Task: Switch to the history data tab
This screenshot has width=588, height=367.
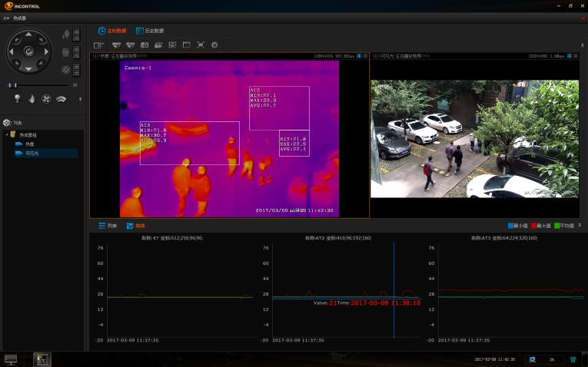Action: (150, 31)
